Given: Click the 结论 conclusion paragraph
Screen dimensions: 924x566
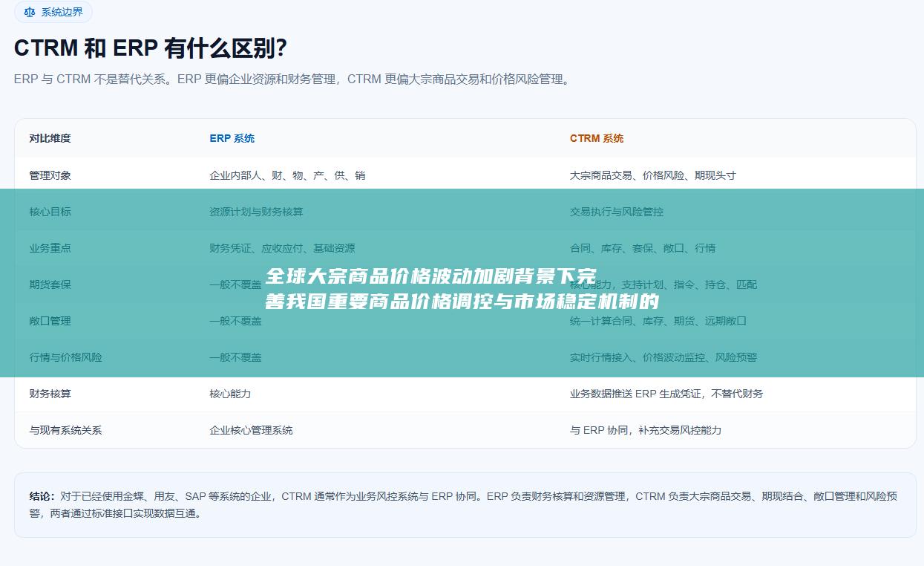Looking at the screenshot, I should click(464, 504).
